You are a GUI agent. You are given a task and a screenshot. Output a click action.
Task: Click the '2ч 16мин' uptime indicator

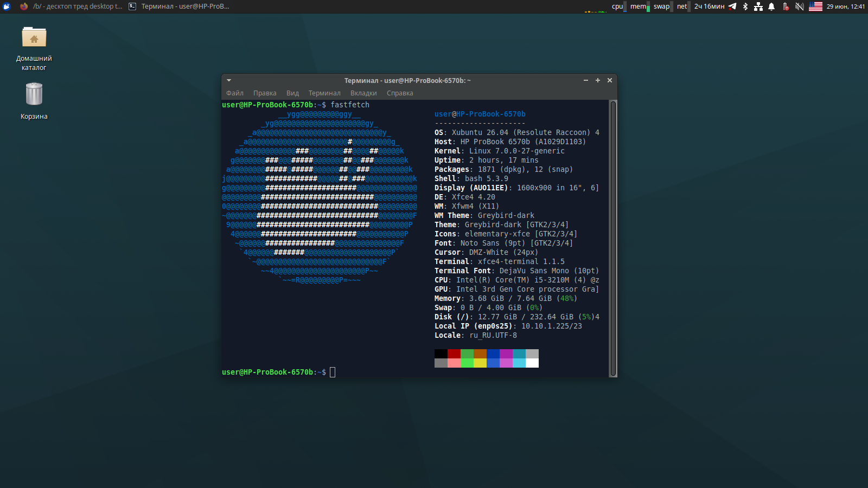coord(709,7)
